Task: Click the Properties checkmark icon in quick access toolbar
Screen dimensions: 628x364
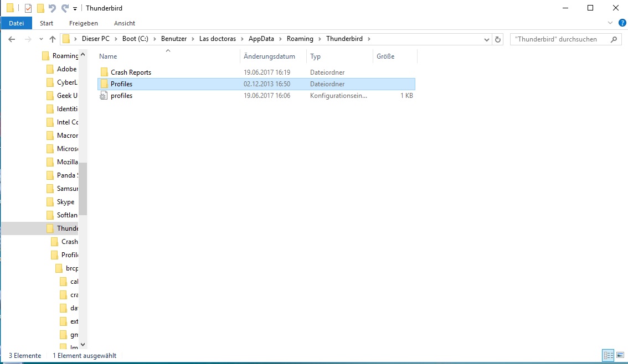Action: point(28,8)
